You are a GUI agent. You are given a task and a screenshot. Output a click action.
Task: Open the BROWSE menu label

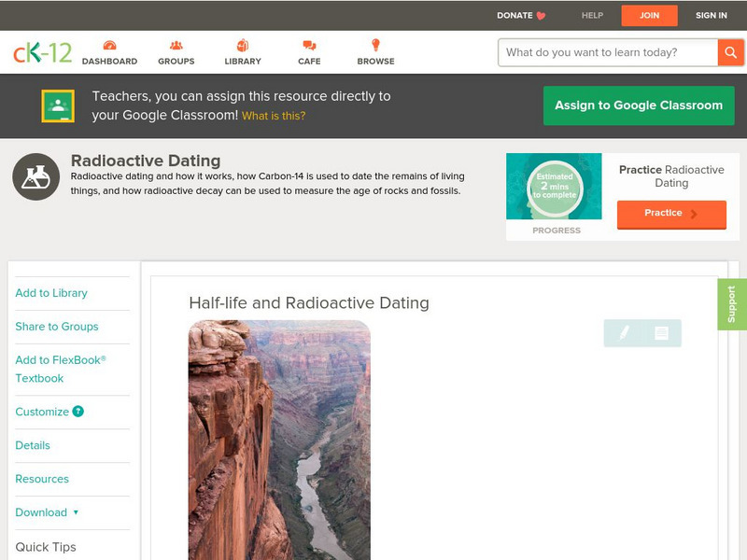point(376,62)
